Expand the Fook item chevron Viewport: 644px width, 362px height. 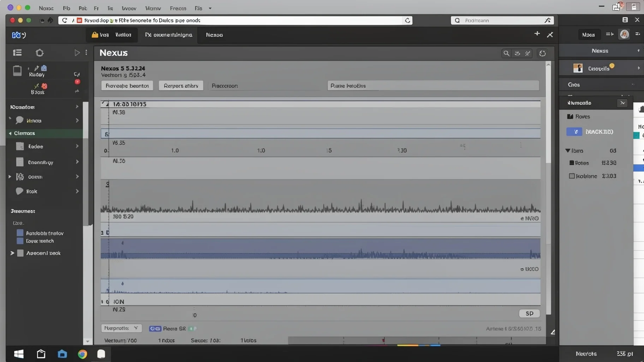(x=77, y=191)
